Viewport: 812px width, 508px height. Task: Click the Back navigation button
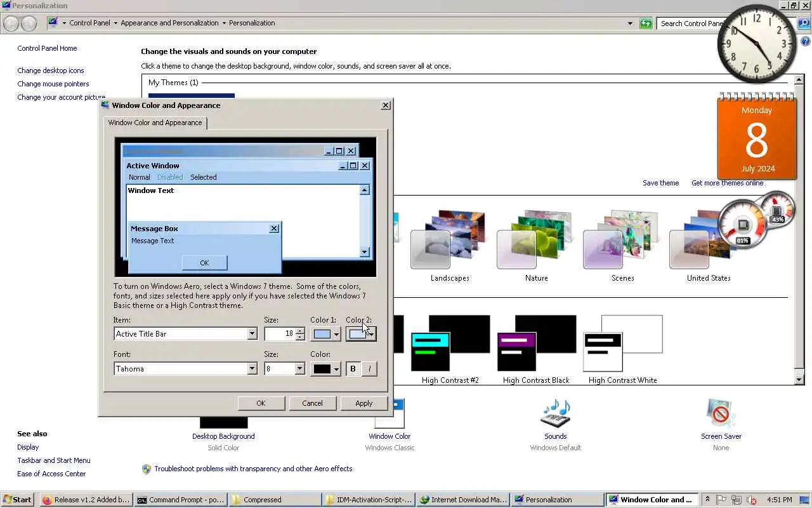(11, 23)
